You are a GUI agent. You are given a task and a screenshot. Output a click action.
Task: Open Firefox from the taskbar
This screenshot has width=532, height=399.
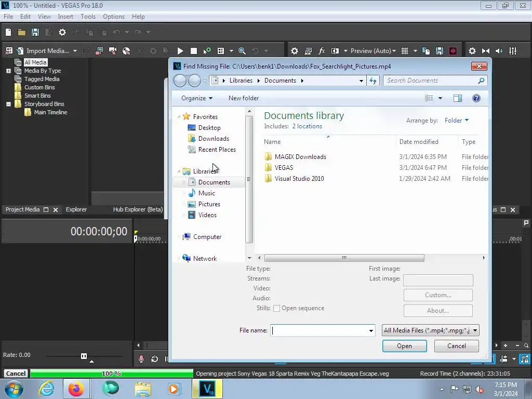point(76,389)
